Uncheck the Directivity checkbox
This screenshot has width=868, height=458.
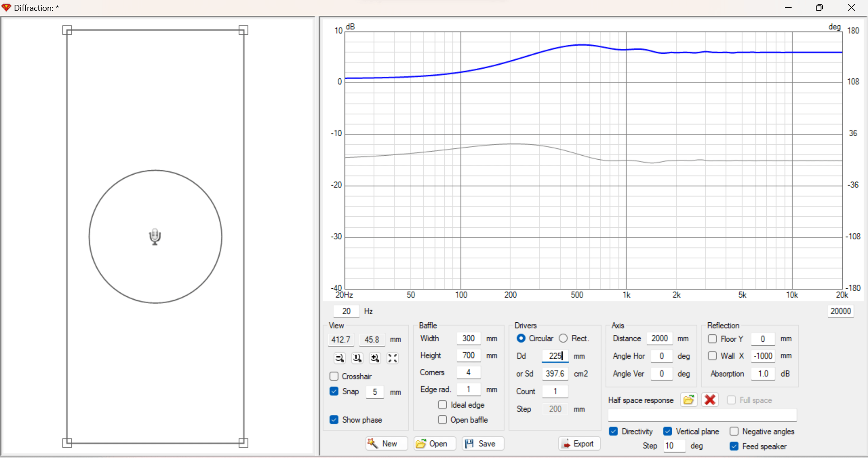[613, 431]
